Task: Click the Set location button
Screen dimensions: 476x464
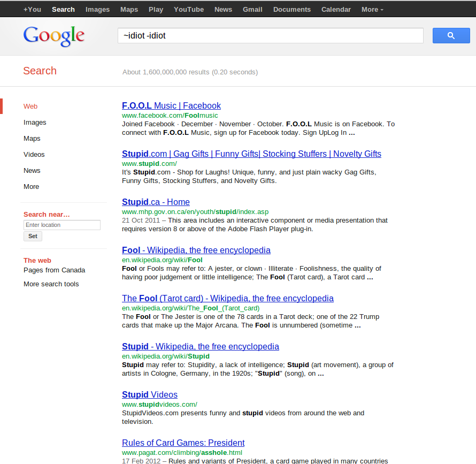Action: tap(33, 236)
